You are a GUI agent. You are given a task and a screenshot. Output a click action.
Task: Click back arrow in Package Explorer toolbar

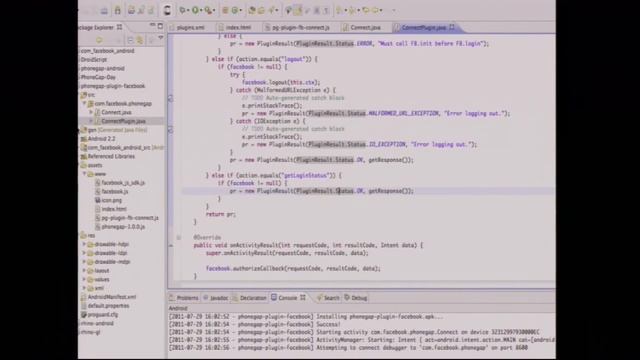pyautogui.click(x=99, y=40)
